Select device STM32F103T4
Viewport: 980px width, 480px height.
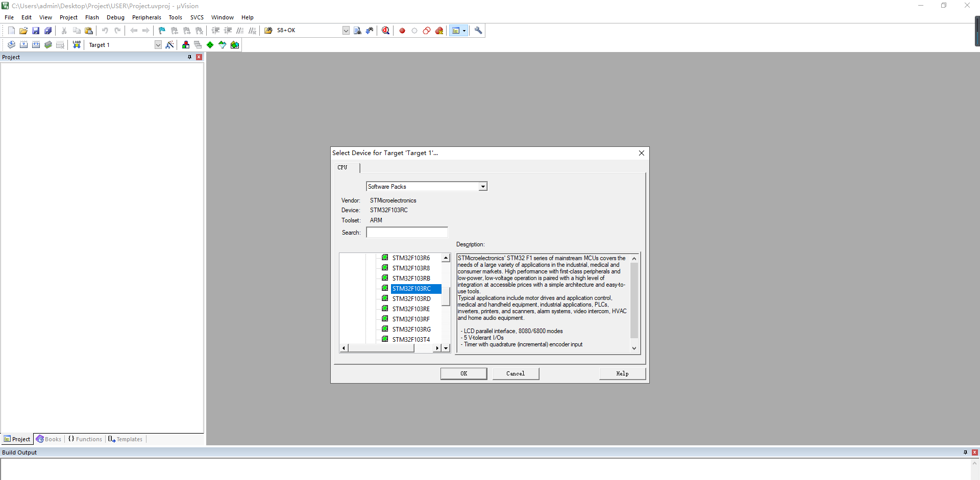pyautogui.click(x=411, y=340)
